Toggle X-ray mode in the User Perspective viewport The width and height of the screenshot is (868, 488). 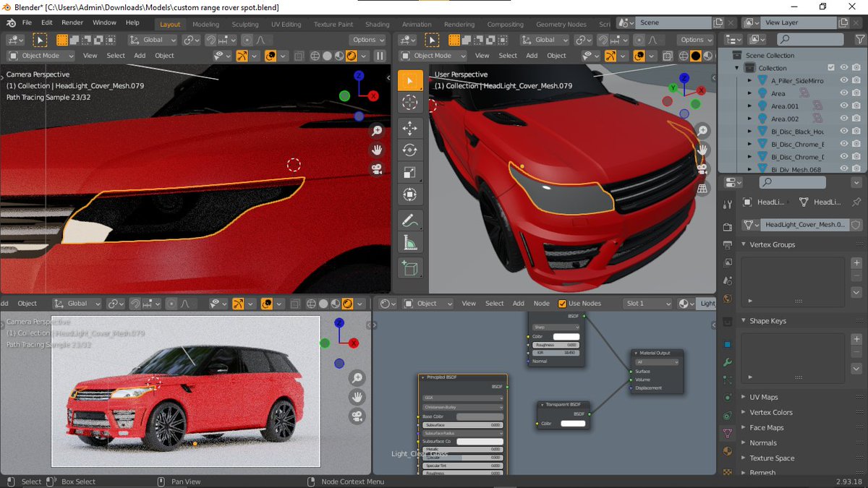pos(668,56)
